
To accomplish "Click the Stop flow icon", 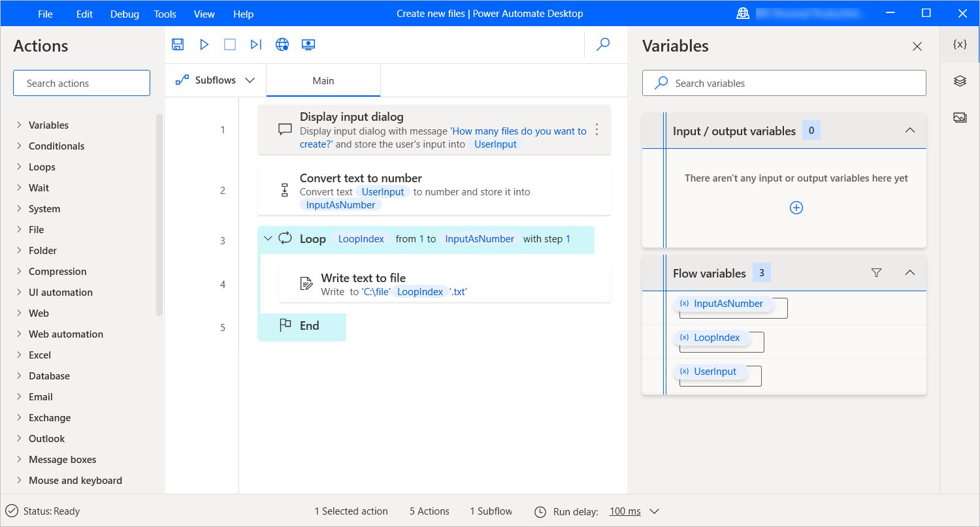I will click(230, 44).
